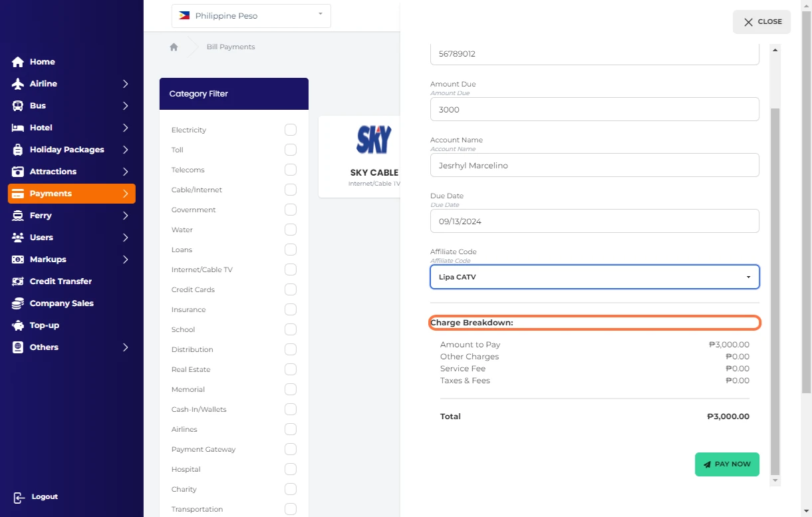Close the payment panel
This screenshot has height=517, width=812.
(x=762, y=22)
